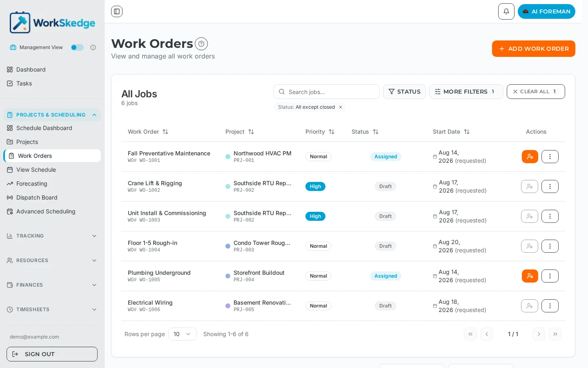The width and height of the screenshot is (588, 368).
Task: Select Work Orders in sidebar
Action: 52,156
